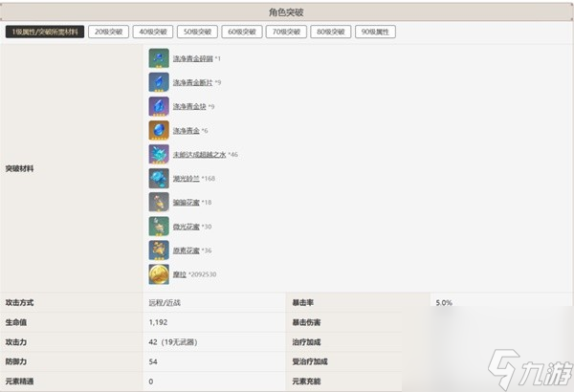Viewport: 574px width, 392px height.
Task: Click the 微光花蜜 nectar icon
Action: 159,227
